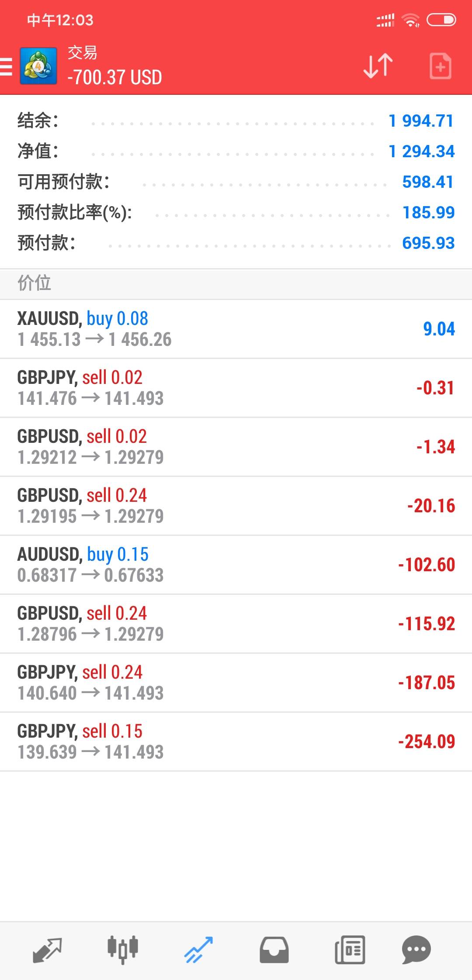
Task: Open the hamburger side menu
Action: tap(6, 67)
